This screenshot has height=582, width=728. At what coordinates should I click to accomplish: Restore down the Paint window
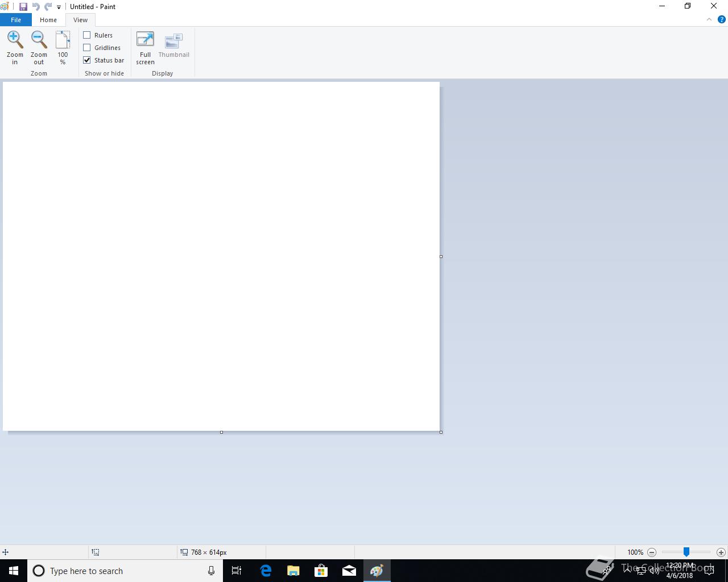click(688, 6)
